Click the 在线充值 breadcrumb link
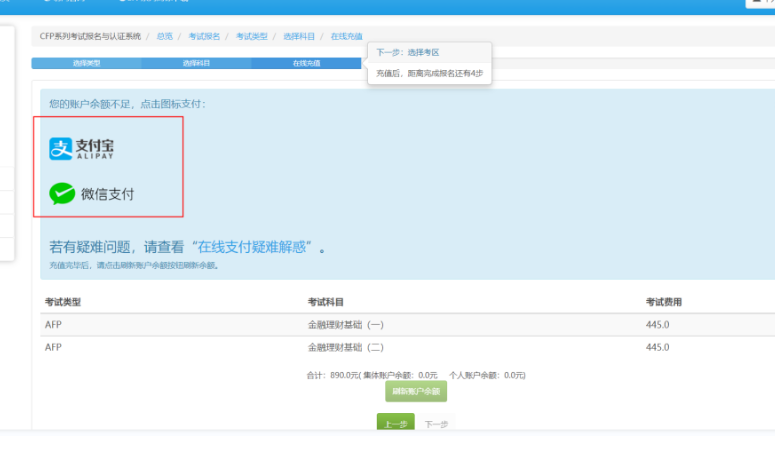 (x=346, y=36)
